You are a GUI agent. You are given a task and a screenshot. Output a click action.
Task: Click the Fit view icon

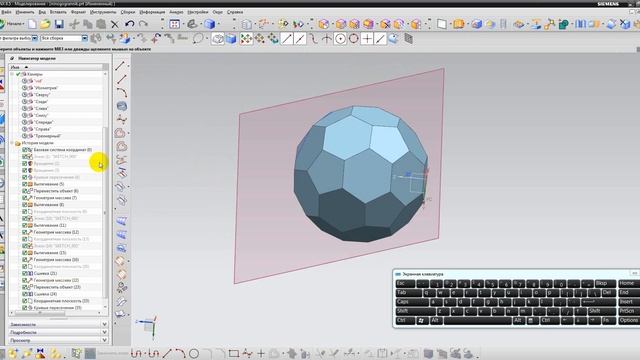(x=175, y=24)
